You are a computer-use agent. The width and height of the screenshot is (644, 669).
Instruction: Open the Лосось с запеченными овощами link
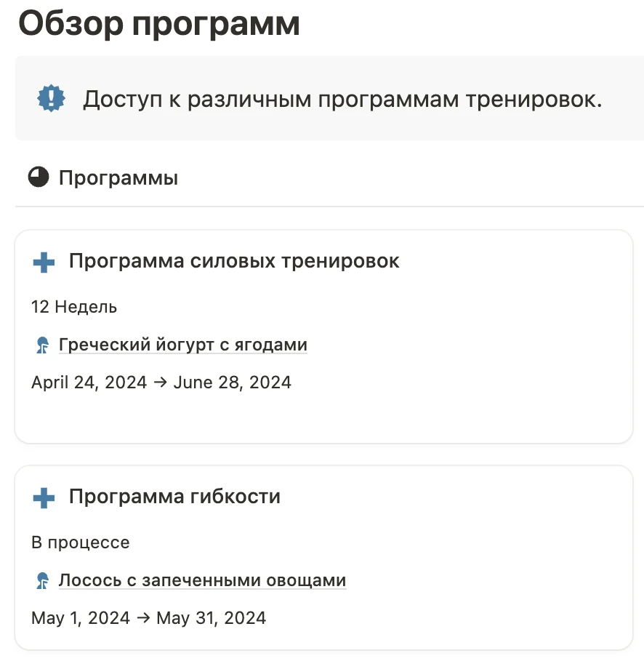pyautogui.click(x=202, y=580)
